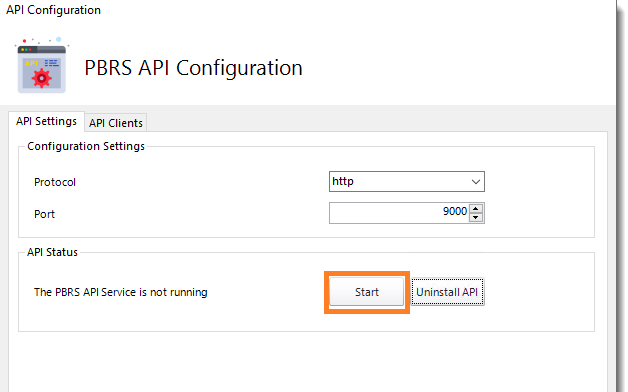Increase the Port value with up arrow
The width and height of the screenshot is (628, 392).
tap(475, 208)
